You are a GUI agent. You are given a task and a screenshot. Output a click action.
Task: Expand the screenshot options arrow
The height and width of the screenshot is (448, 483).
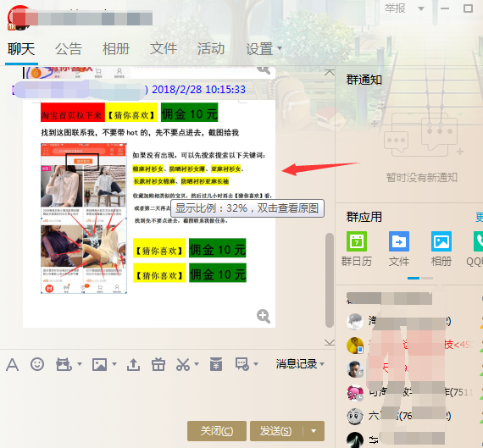(x=197, y=364)
